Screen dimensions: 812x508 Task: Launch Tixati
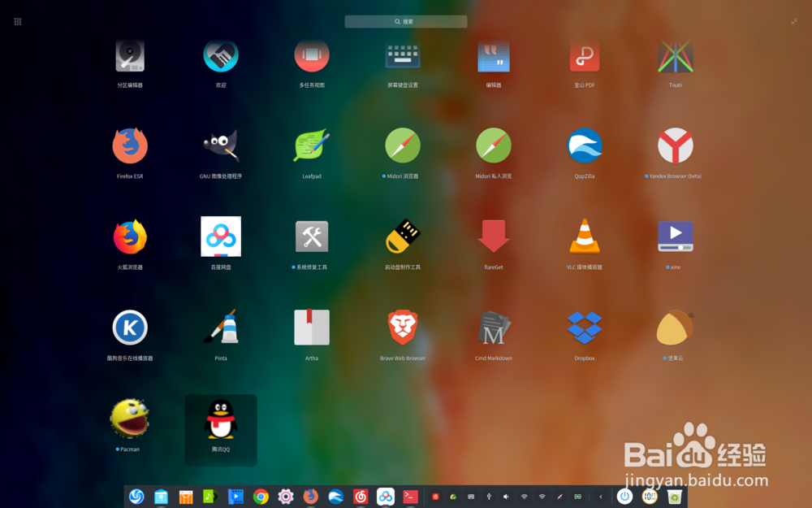click(676, 56)
